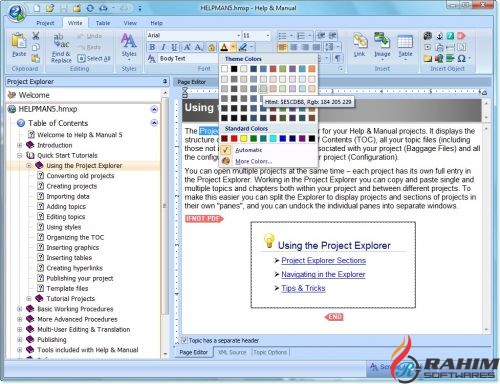Open the View ribbon tab
This screenshot has height=384, width=500.
130,23
